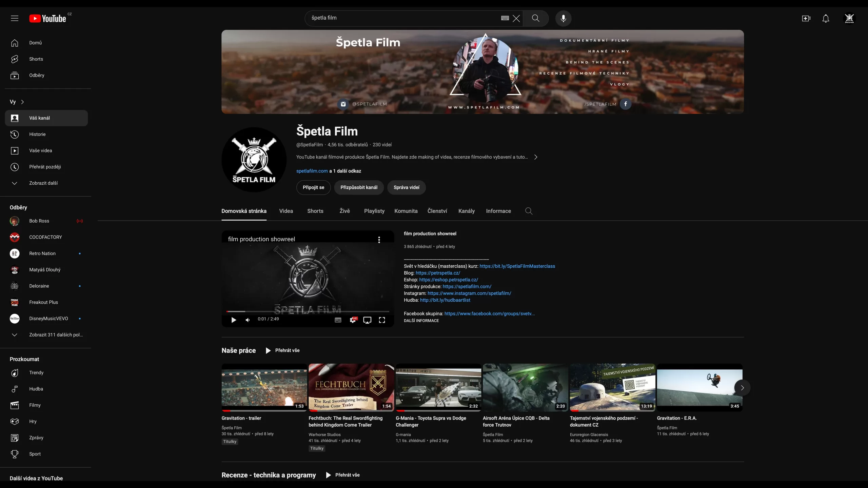Expand the channel description arrow
Image resolution: width=868 pixels, height=488 pixels.
(x=536, y=157)
